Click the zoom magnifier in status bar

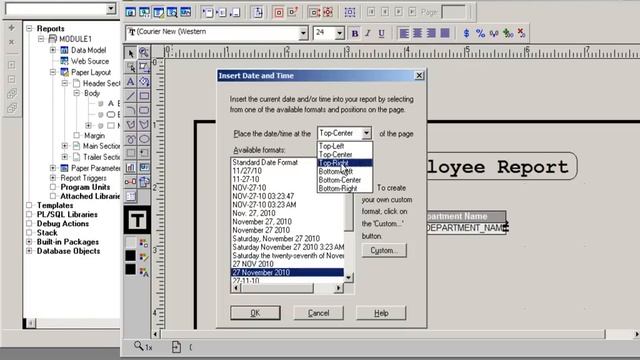[139, 346]
